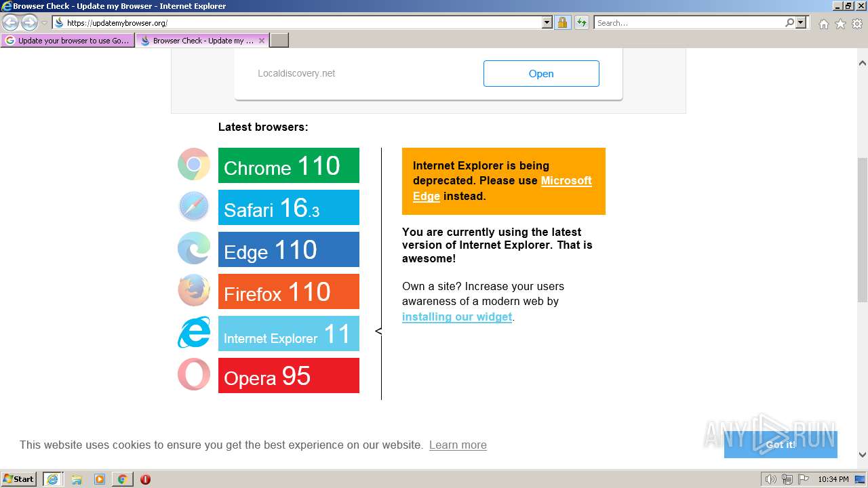
Task: Open the Action Center flag icon
Action: (x=803, y=479)
